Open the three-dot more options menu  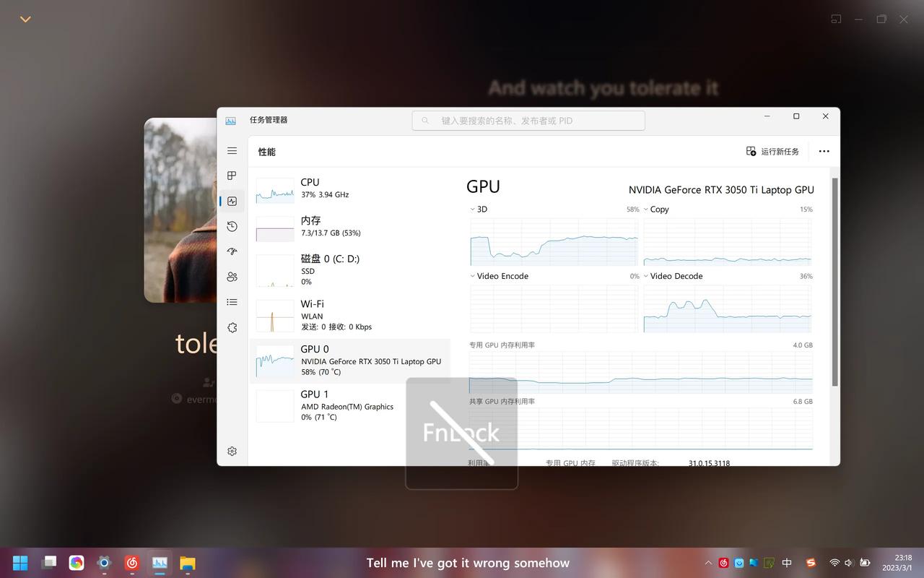click(x=824, y=152)
